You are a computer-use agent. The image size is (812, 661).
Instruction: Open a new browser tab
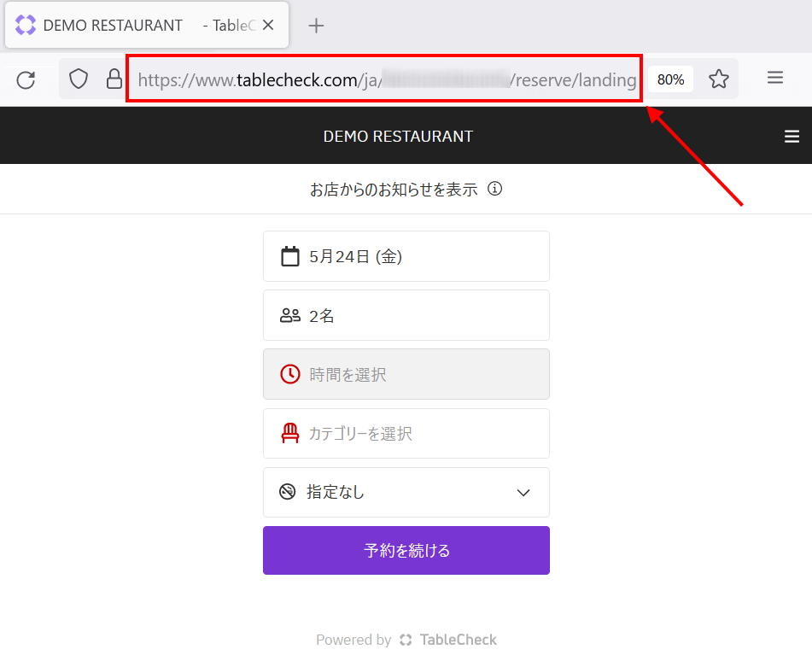pos(316,26)
